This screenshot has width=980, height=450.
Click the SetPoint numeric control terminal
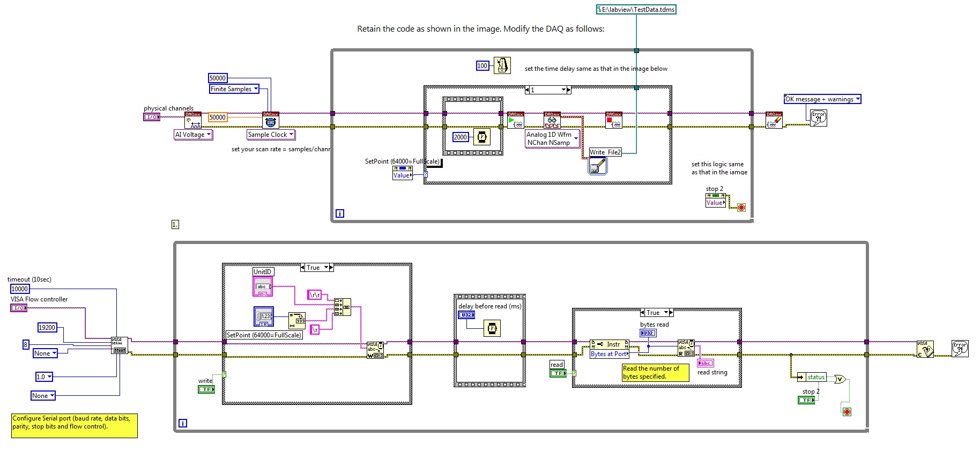pos(264,316)
